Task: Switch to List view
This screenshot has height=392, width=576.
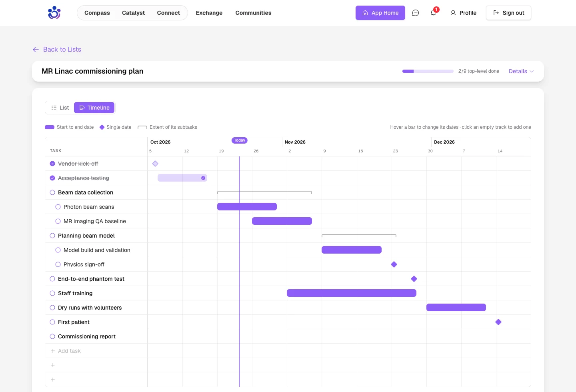Action: (60, 108)
